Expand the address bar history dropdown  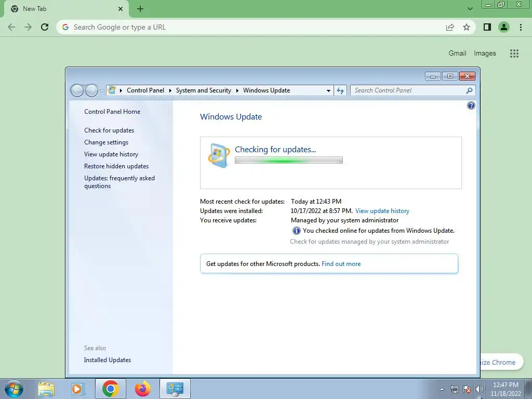point(328,90)
